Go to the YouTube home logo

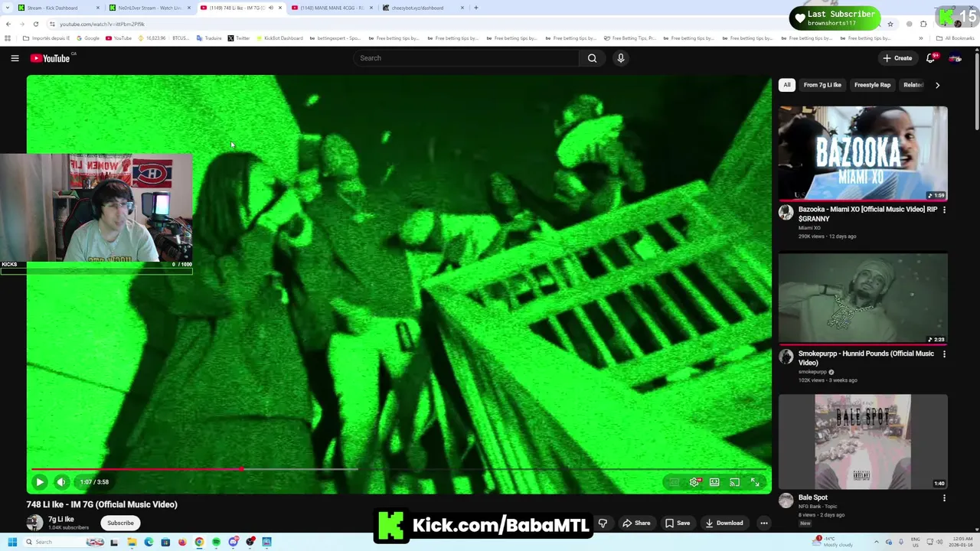[x=50, y=58]
